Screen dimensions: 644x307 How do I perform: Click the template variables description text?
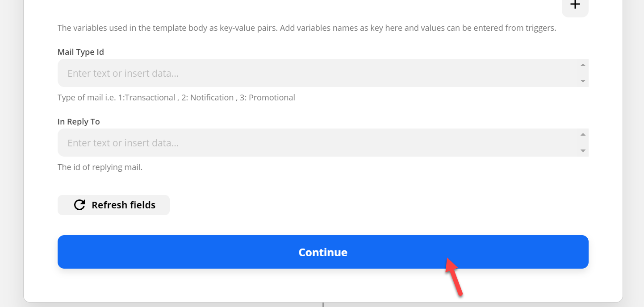point(307,28)
